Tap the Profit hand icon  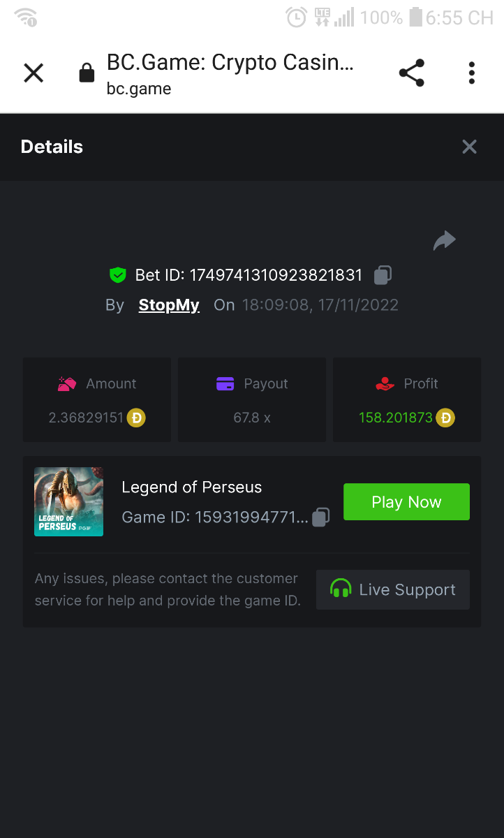[x=385, y=383]
